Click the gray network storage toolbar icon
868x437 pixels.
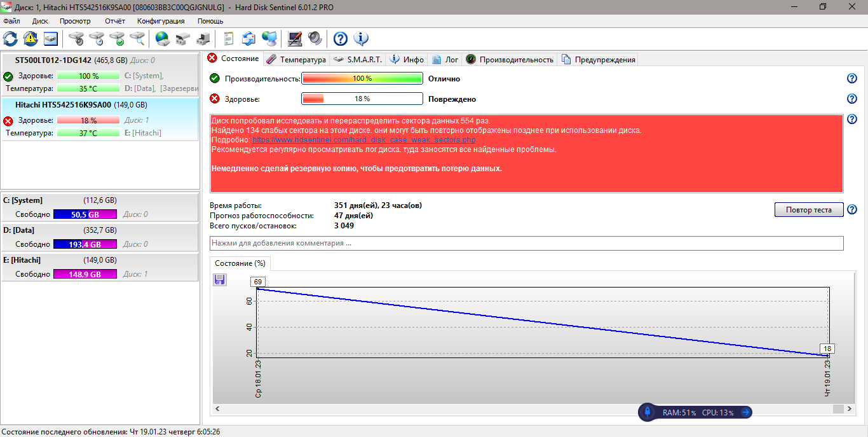click(x=183, y=39)
